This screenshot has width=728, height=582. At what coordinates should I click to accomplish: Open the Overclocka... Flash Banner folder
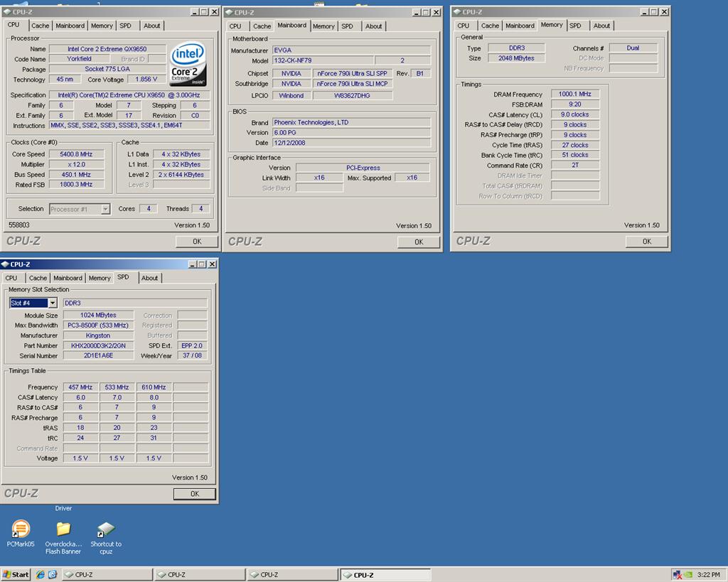(x=63, y=537)
